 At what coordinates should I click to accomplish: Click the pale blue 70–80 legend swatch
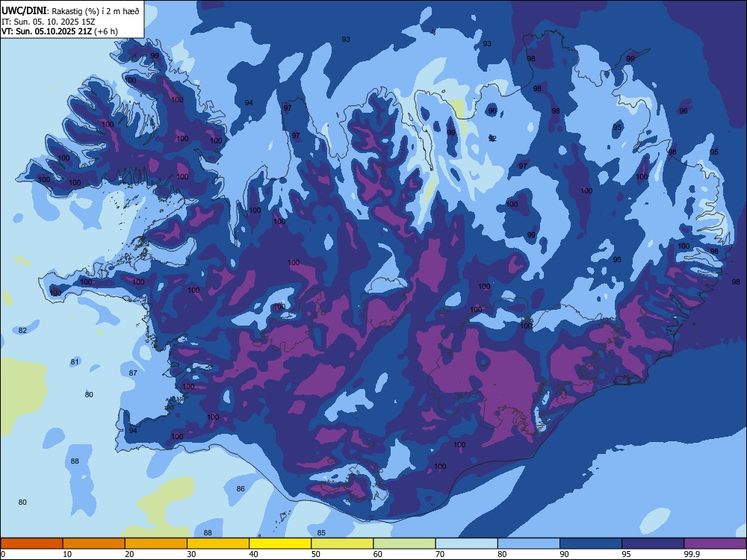pos(466,544)
